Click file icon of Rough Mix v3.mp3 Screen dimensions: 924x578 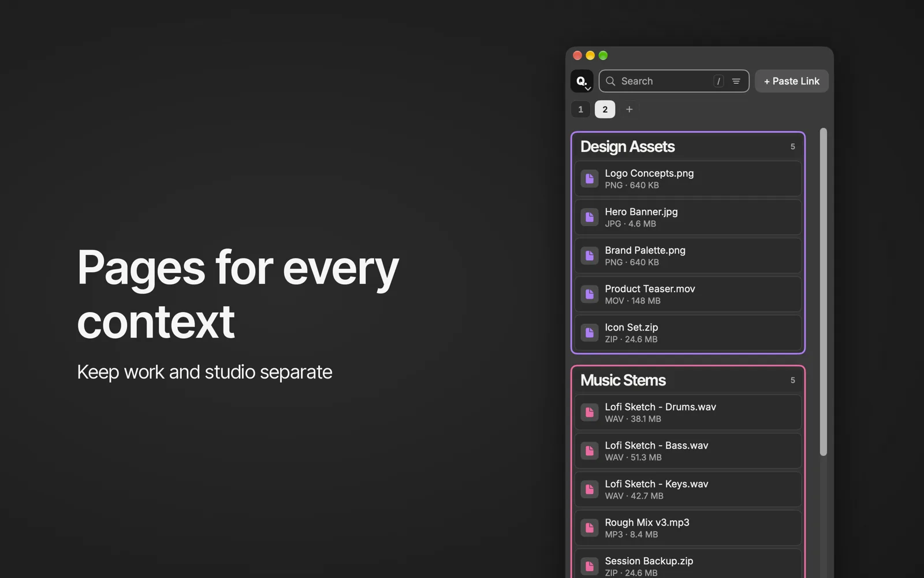coord(589,528)
